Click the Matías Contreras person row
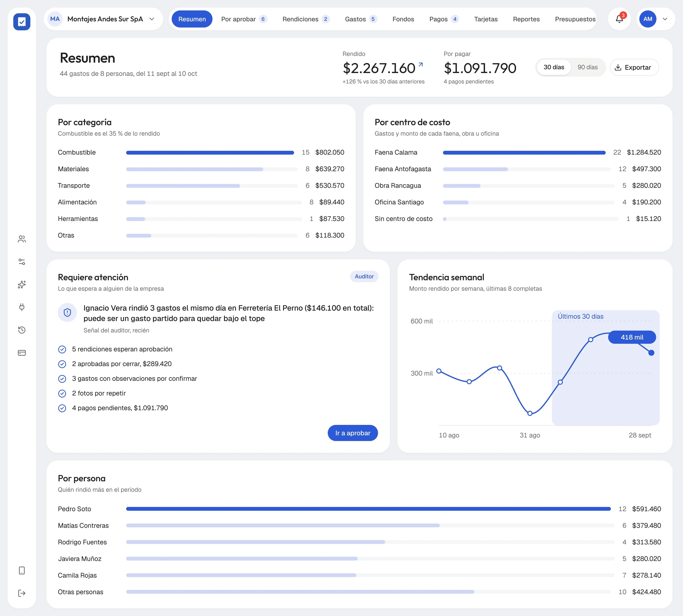 coord(359,525)
